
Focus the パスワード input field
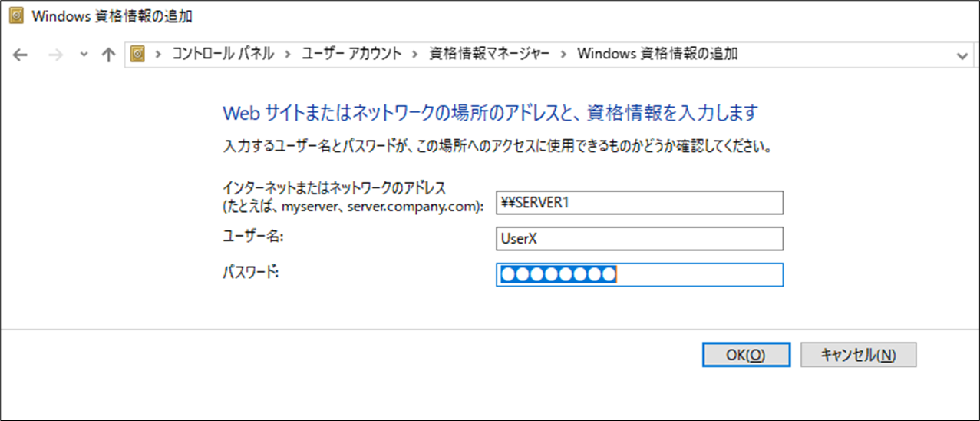pos(640,275)
